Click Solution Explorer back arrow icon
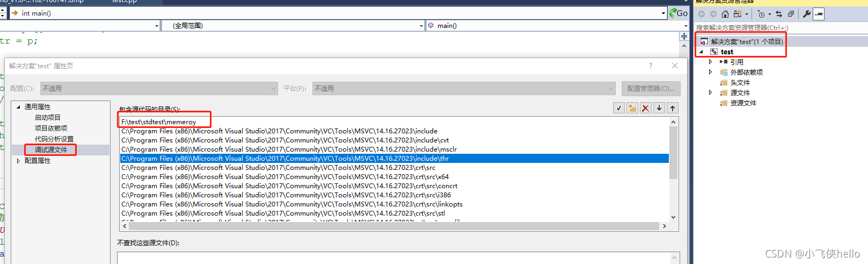Screen dimensions: 868x264 (x=702, y=14)
